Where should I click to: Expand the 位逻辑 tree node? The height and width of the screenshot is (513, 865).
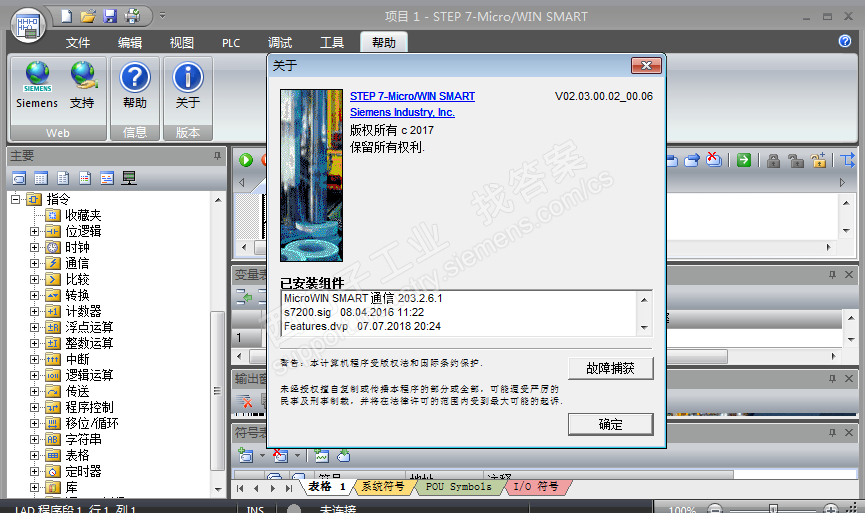(x=34, y=231)
